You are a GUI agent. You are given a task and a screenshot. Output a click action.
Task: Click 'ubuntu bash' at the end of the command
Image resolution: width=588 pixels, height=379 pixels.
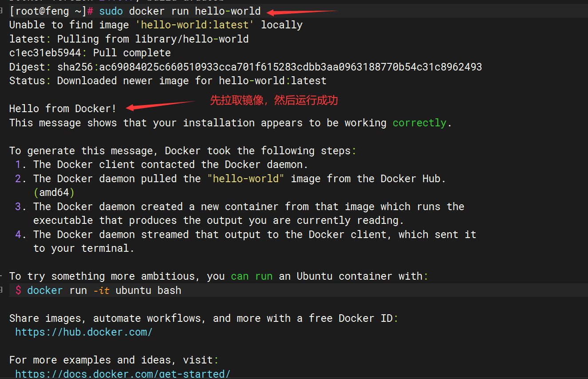tap(149, 290)
